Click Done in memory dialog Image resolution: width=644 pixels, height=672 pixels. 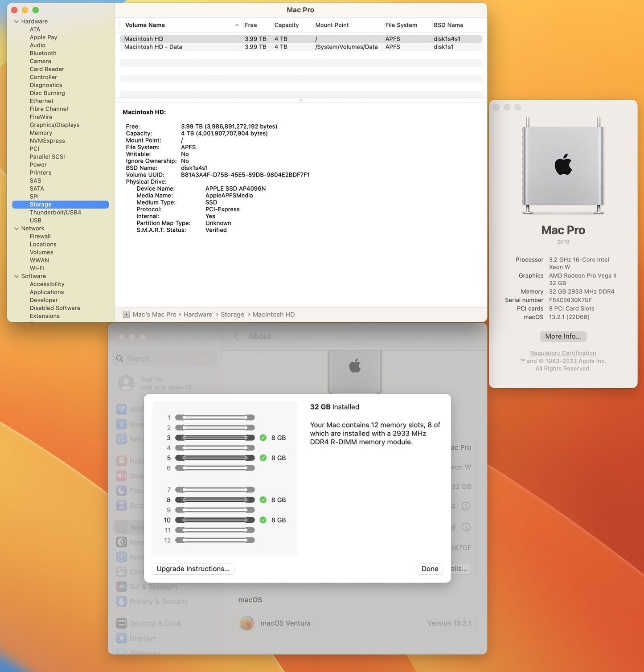tap(430, 569)
